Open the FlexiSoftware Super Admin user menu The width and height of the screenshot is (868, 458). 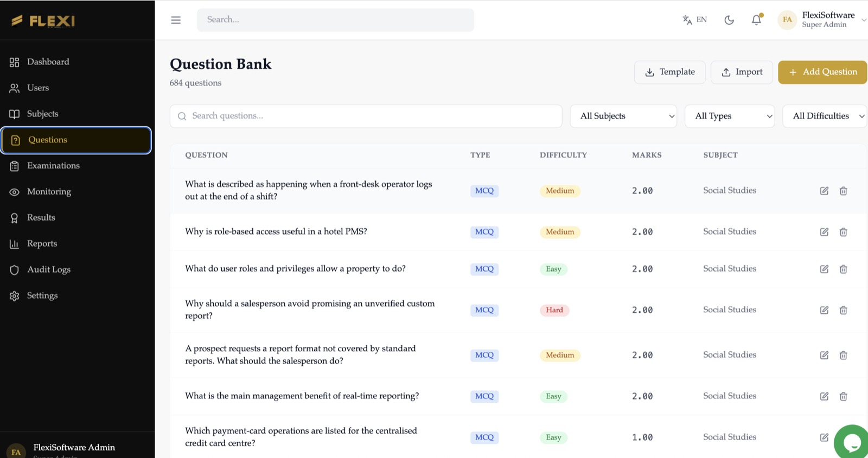(x=822, y=20)
